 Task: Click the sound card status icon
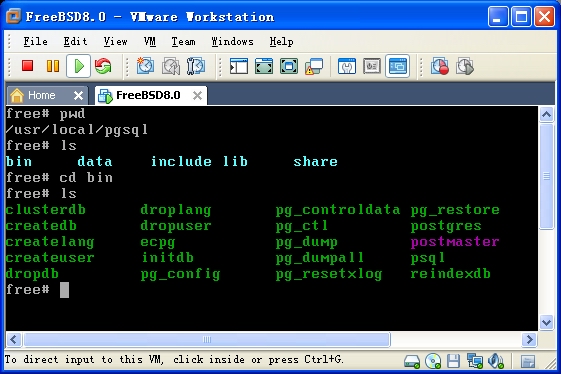[496, 361]
